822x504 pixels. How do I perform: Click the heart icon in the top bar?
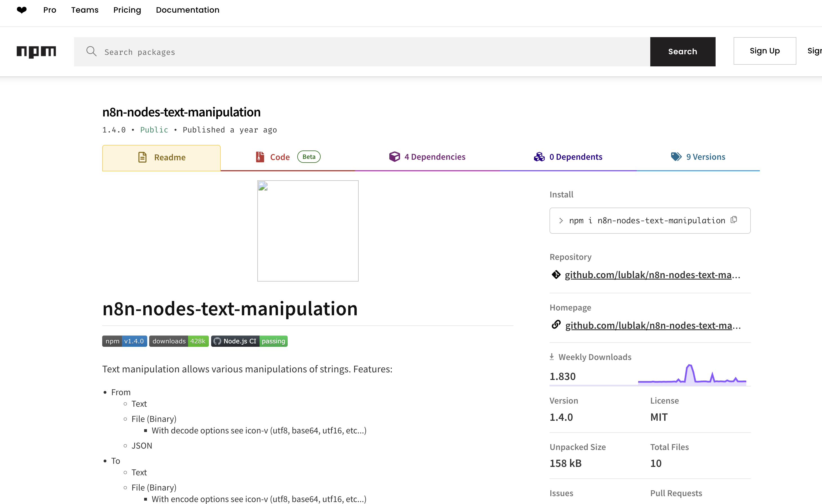click(22, 10)
